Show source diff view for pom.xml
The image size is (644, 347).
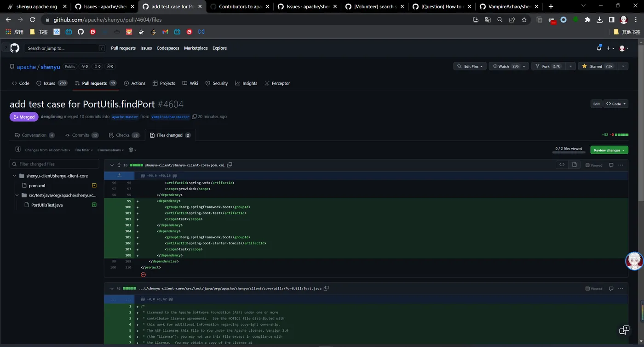pyautogui.click(x=562, y=165)
